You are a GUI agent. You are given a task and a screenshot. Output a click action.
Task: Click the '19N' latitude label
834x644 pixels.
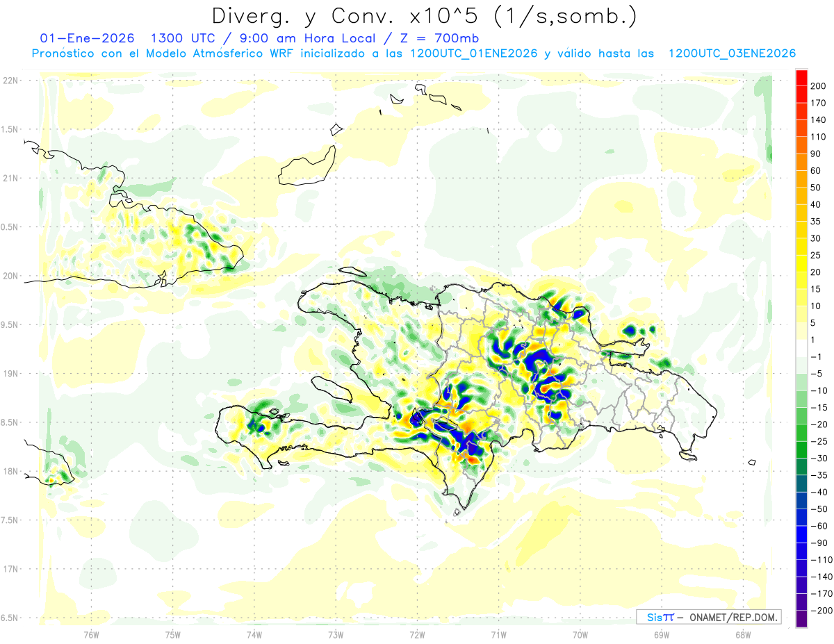tap(11, 374)
